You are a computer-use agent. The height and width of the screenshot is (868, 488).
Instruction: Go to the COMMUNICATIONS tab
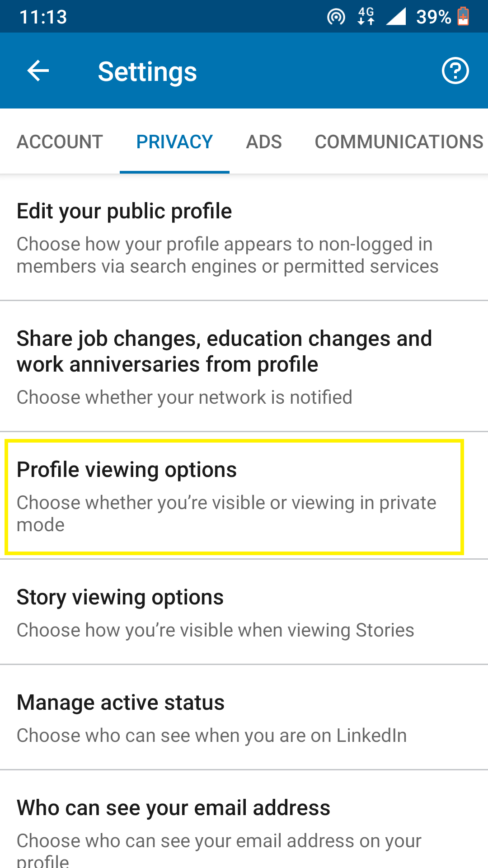point(399,142)
